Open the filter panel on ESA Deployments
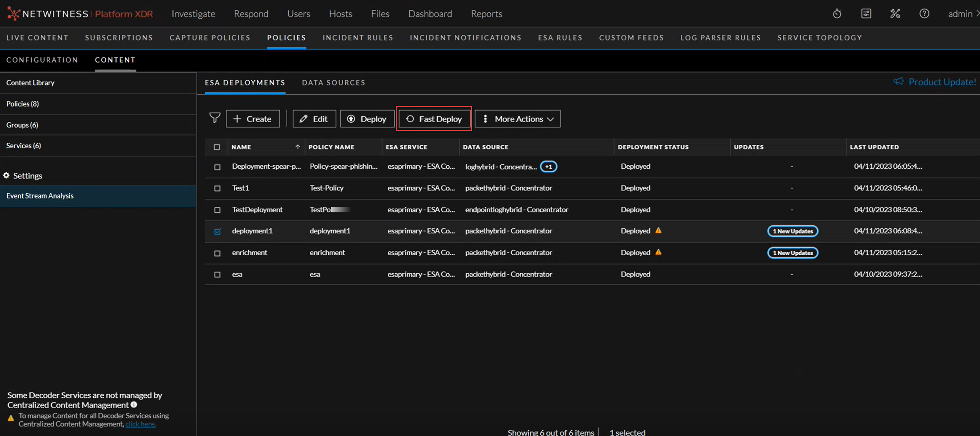 click(215, 118)
